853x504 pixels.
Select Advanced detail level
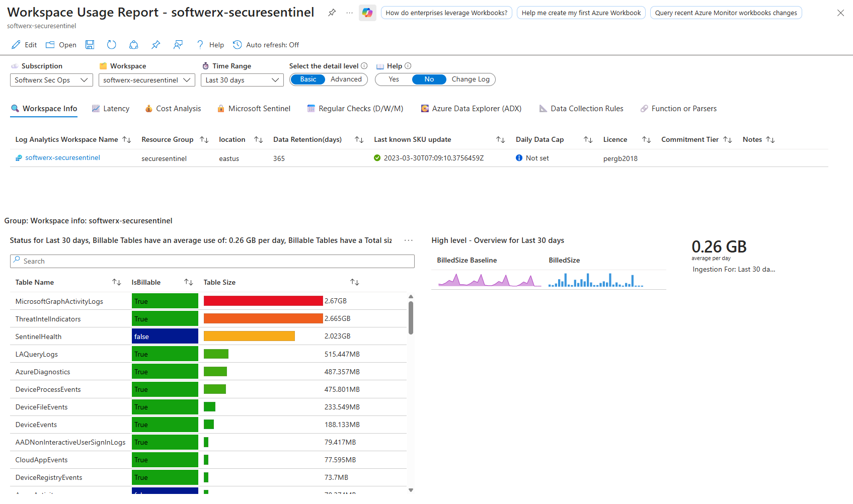[346, 79]
